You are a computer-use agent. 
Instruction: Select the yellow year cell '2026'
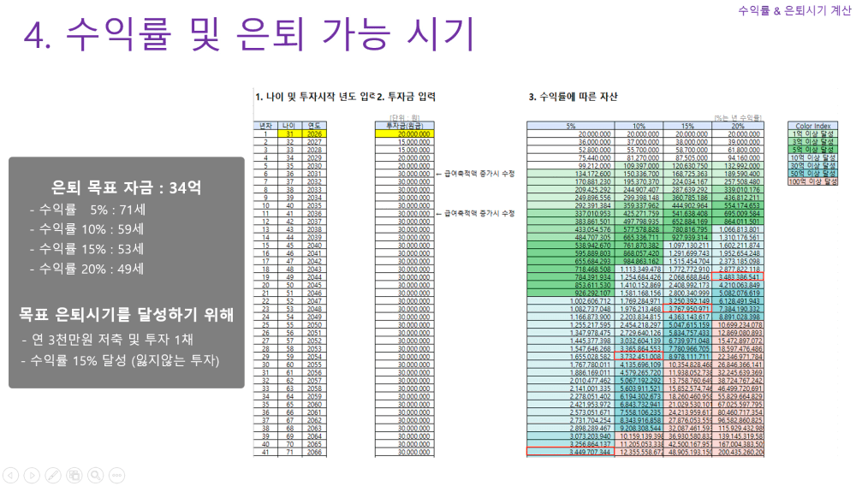pyautogui.click(x=314, y=134)
